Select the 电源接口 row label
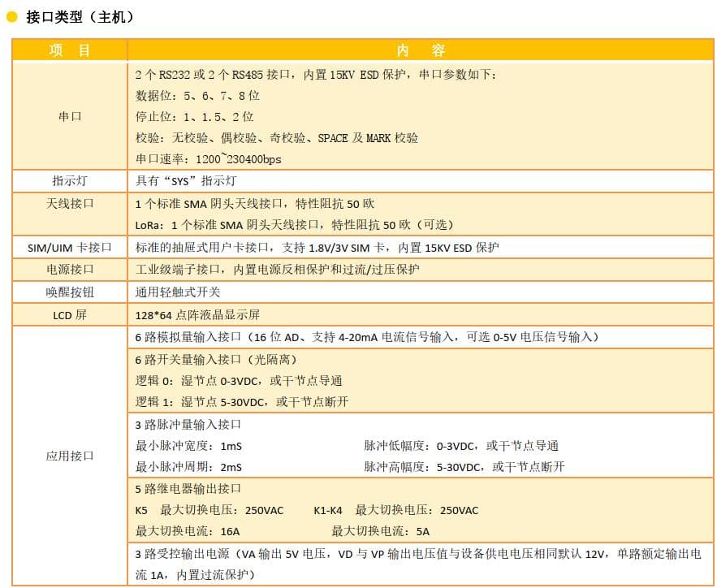The width and height of the screenshot is (717, 588). tap(70, 270)
